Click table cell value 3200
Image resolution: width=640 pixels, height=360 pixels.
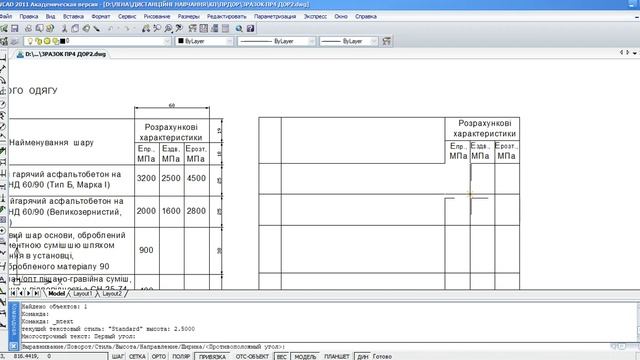point(146,178)
